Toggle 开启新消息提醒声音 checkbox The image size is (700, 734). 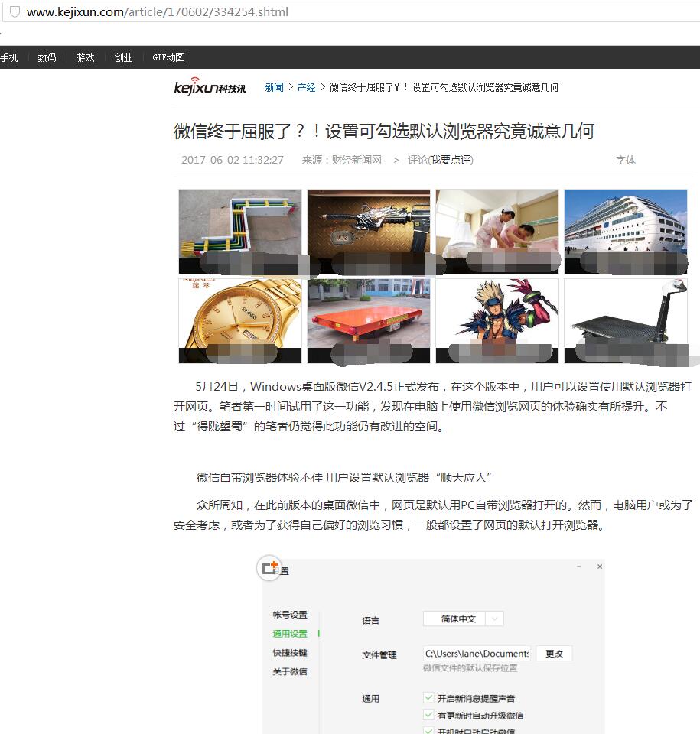[x=428, y=697]
